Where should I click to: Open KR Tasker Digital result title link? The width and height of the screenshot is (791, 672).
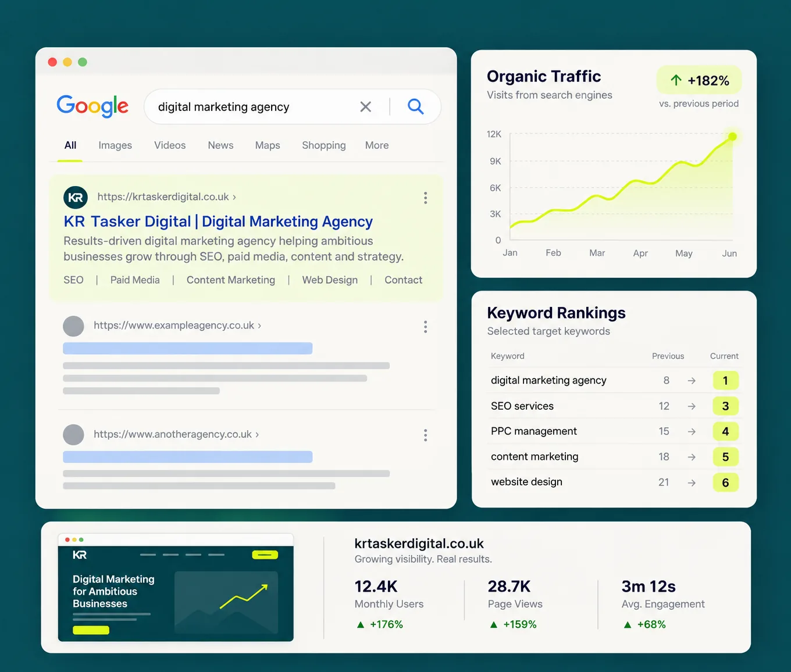(218, 221)
